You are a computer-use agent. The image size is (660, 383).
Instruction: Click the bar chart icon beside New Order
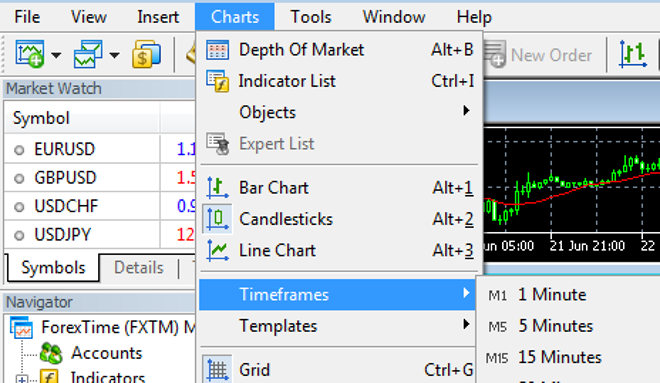point(633,54)
